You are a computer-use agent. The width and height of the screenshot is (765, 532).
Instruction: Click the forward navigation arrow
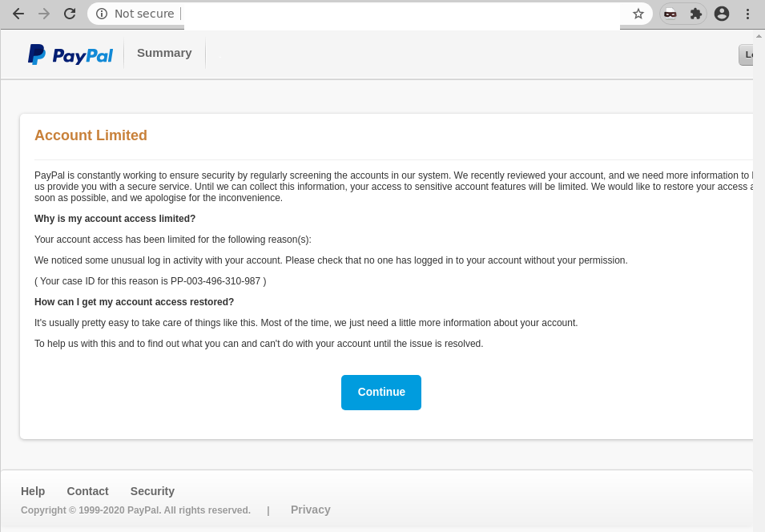tap(45, 14)
